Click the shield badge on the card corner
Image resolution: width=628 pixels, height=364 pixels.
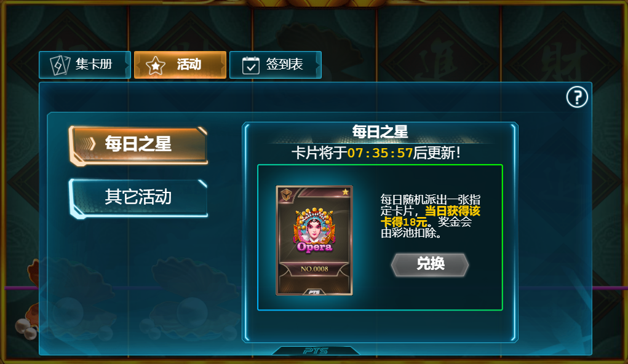click(x=287, y=195)
